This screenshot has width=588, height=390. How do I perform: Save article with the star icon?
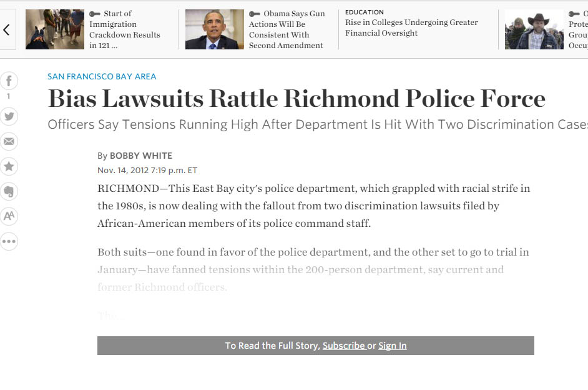tap(9, 166)
